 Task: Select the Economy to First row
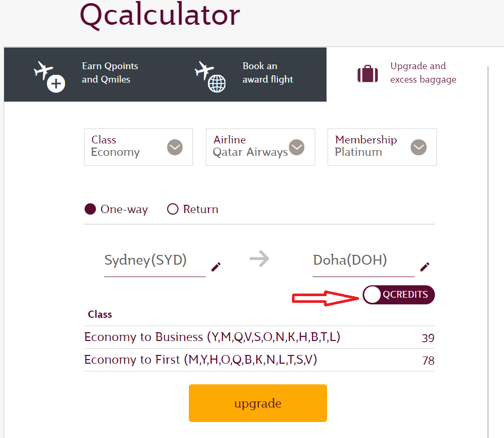(x=259, y=360)
